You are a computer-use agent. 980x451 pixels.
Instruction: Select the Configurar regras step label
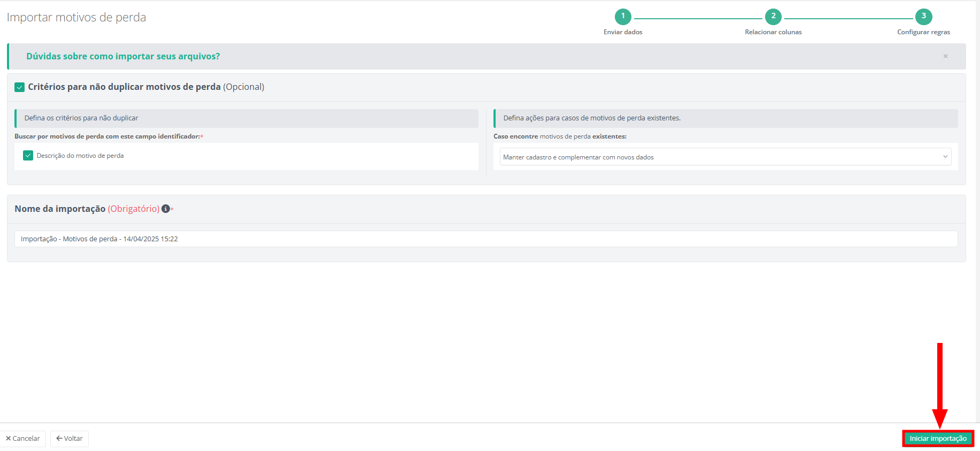point(923,32)
